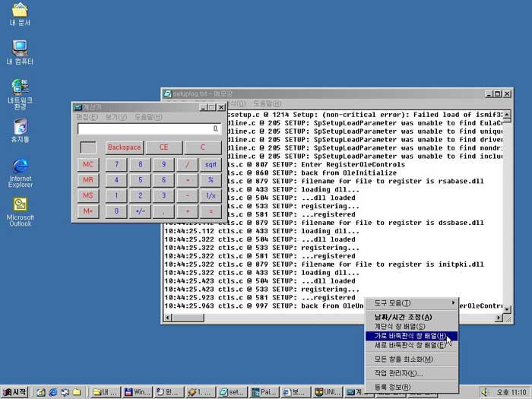The width and height of the screenshot is (532, 399).
Task: Click the calculator M+ memory button
Action: [88, 211]
